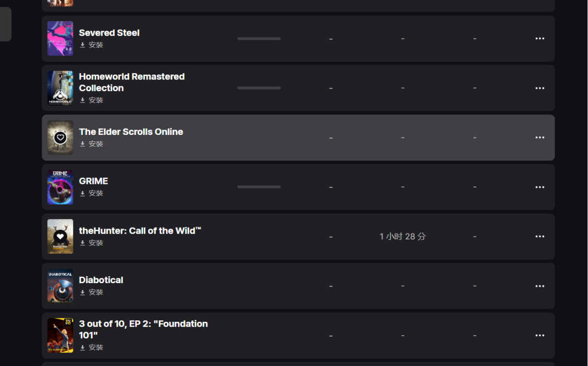The height and width of the screenshot is (366, 588).
Task: Click the install link under Diabotical
Action: click(92, 292)
